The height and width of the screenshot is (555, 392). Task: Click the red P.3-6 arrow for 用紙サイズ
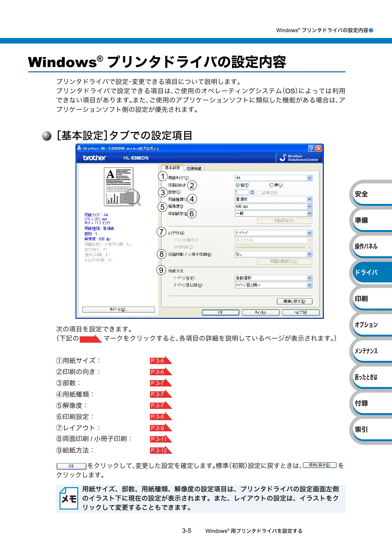(161, 360)
